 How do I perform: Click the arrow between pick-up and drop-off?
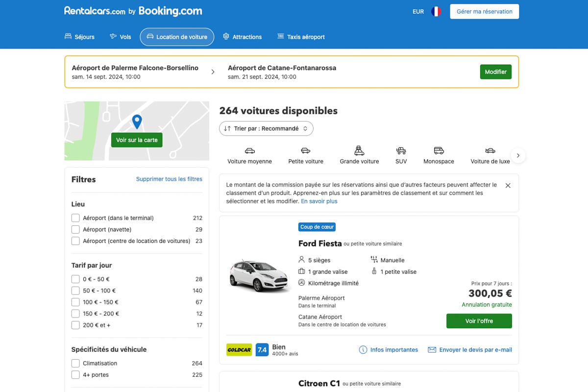[213, 72]
